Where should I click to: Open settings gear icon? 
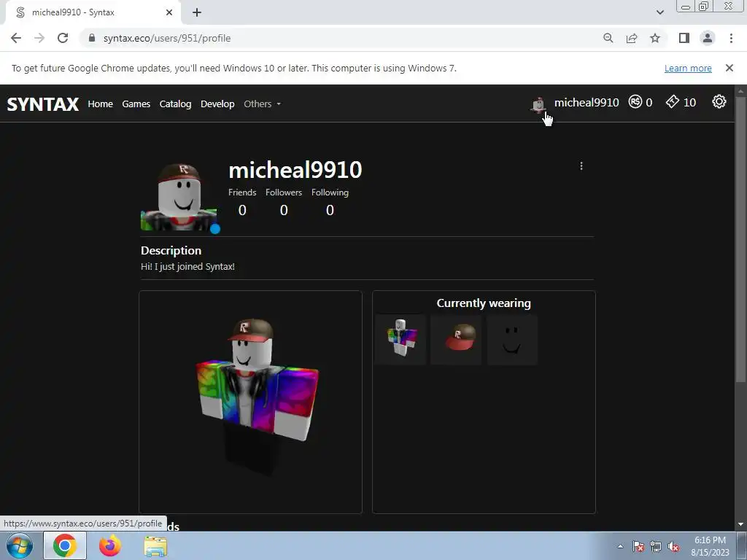pos(719,101)
